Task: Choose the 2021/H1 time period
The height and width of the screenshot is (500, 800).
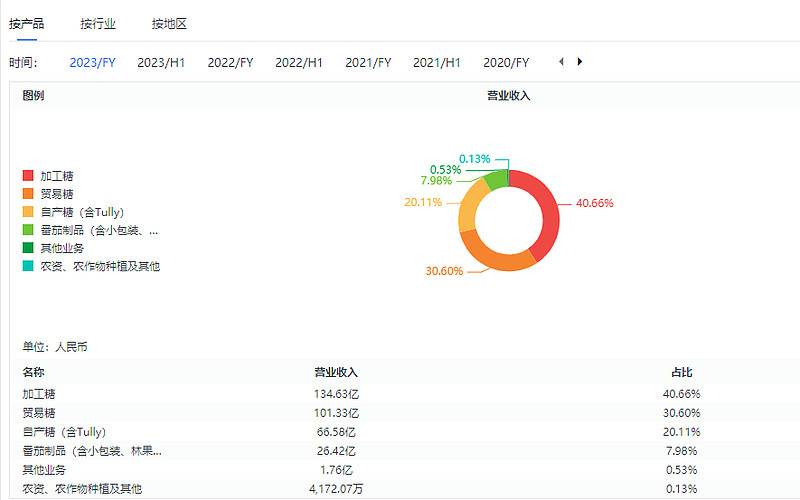Action: [437, 62]
